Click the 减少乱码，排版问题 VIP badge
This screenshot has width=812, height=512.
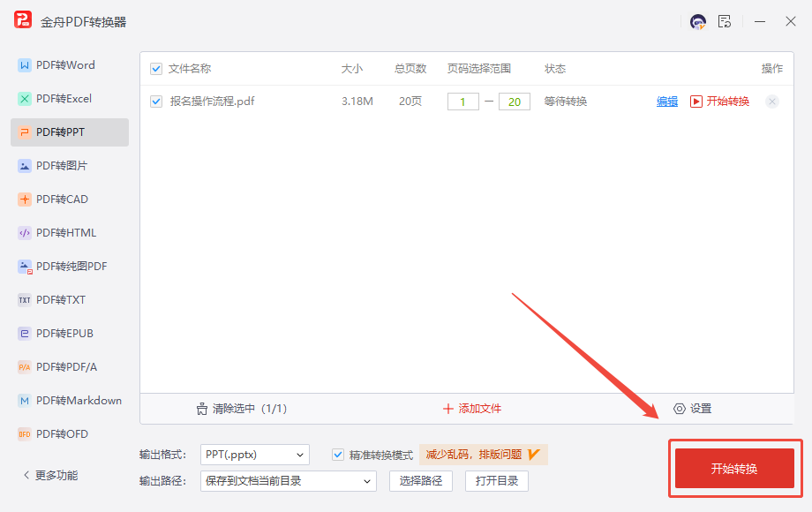[x=483, y=455]
